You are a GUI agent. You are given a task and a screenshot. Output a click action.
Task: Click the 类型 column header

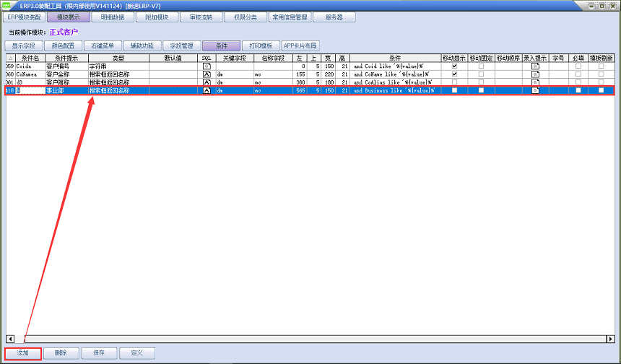[118, 58]
